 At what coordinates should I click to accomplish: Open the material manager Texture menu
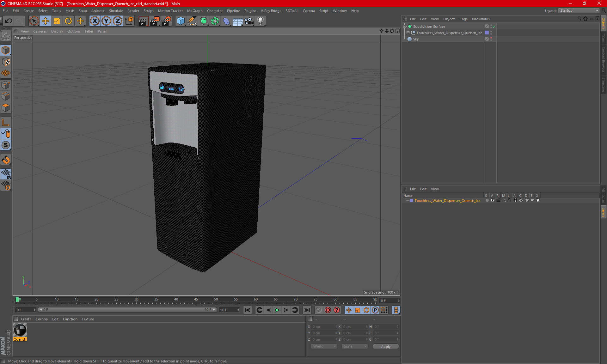88,319
